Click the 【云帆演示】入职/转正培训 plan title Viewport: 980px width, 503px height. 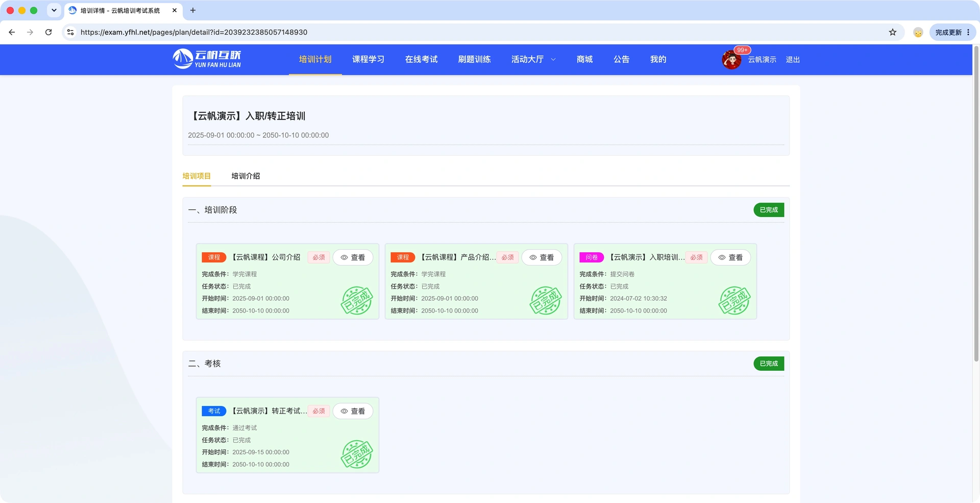[247, 116]
